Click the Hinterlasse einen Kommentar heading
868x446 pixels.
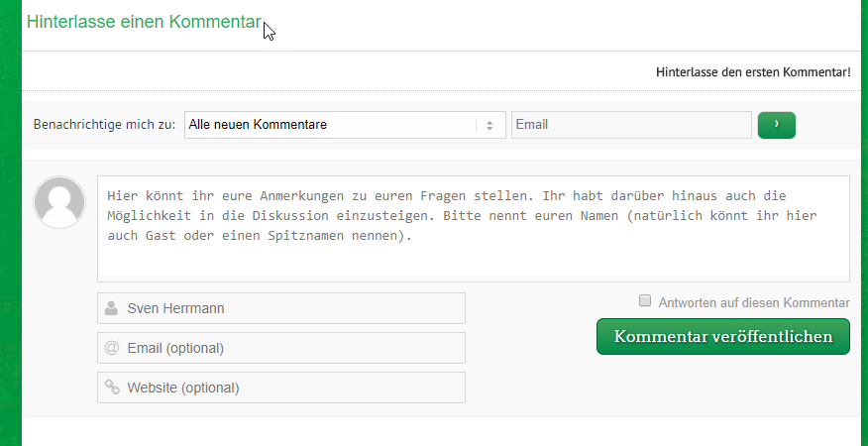tap(144, 22)
